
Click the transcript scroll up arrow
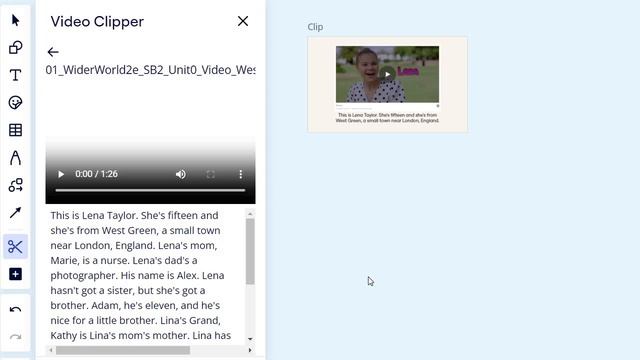pos(250,213)
